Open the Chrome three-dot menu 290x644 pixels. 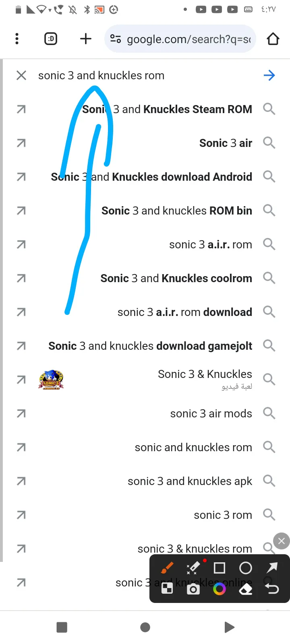(x=17, y=39)
